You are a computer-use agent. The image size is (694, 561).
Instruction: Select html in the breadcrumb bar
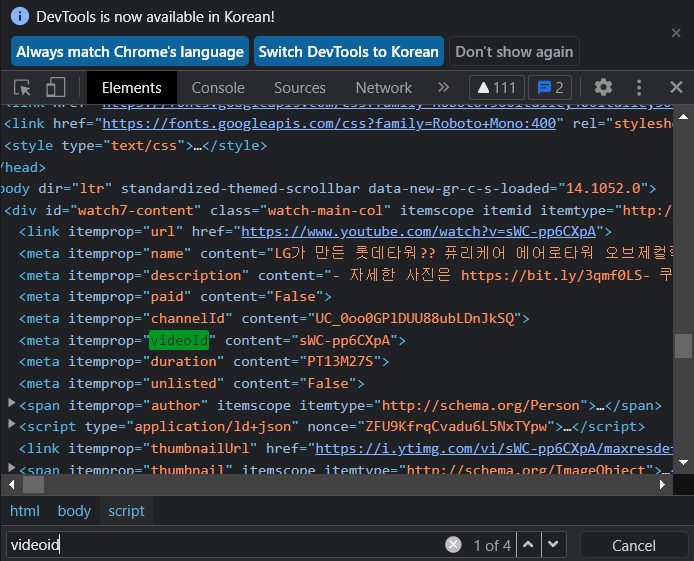(25, 511)
